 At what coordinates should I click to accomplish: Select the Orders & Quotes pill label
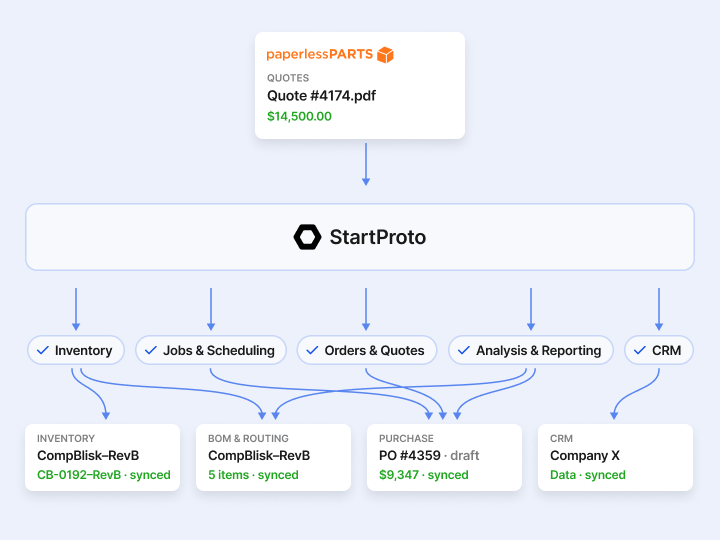(374, 350)
